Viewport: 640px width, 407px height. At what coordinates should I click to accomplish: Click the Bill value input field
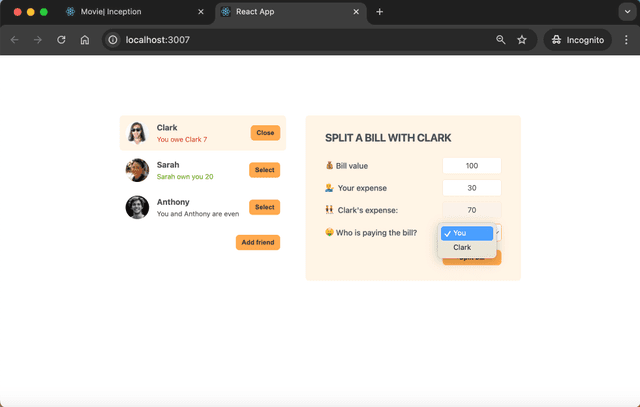click(x=471, y=166)
